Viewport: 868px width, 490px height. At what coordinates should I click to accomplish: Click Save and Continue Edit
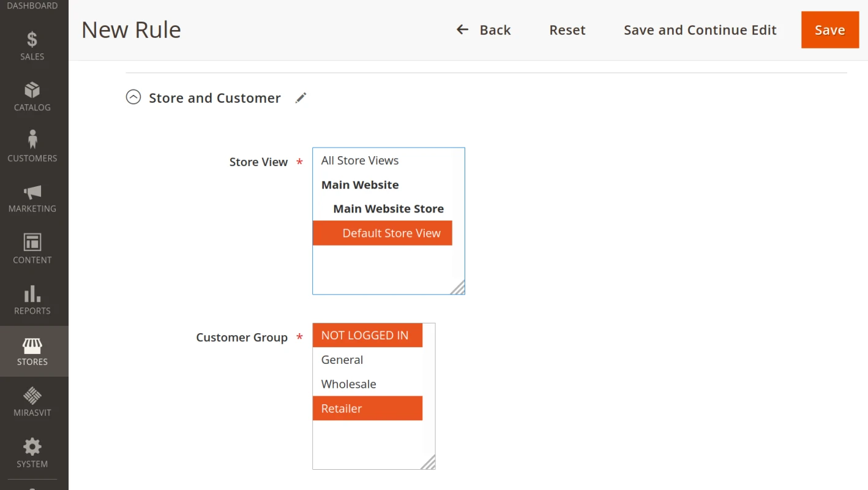pyautogui.click(x=700, y=30)
